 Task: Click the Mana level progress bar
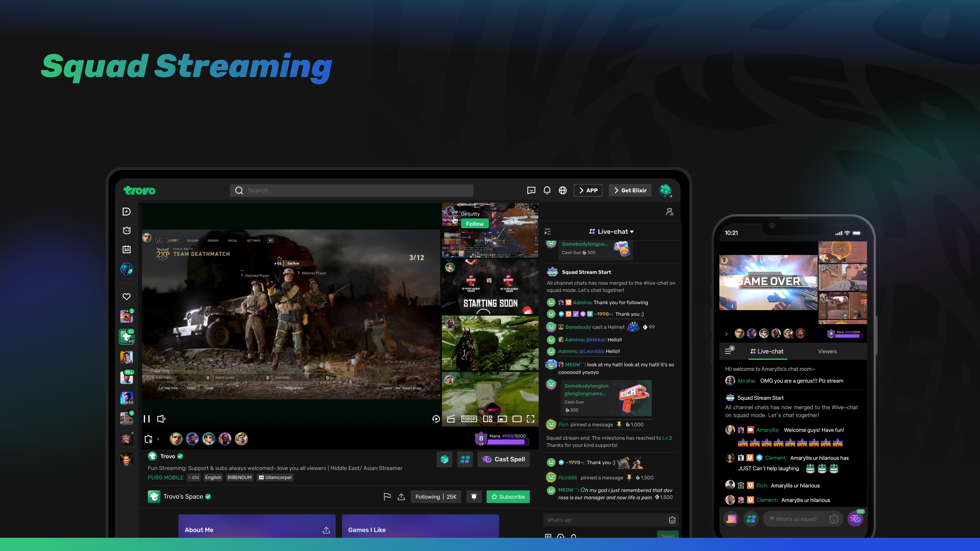pos(508,442)
